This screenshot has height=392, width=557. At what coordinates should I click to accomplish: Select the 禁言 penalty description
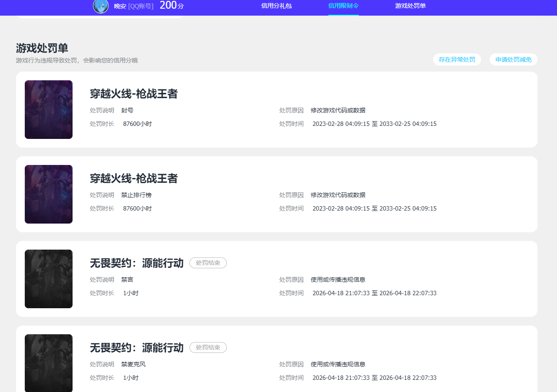pos(127,280)
